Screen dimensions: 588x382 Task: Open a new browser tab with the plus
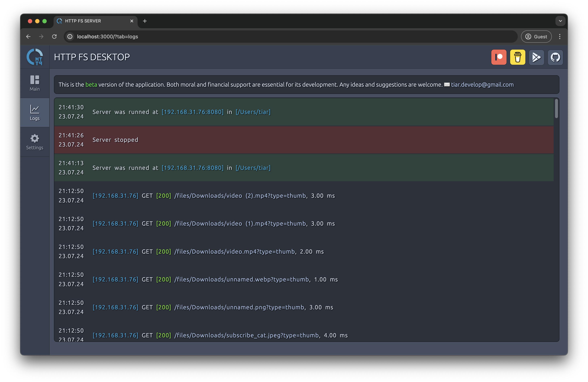(145, 21)
